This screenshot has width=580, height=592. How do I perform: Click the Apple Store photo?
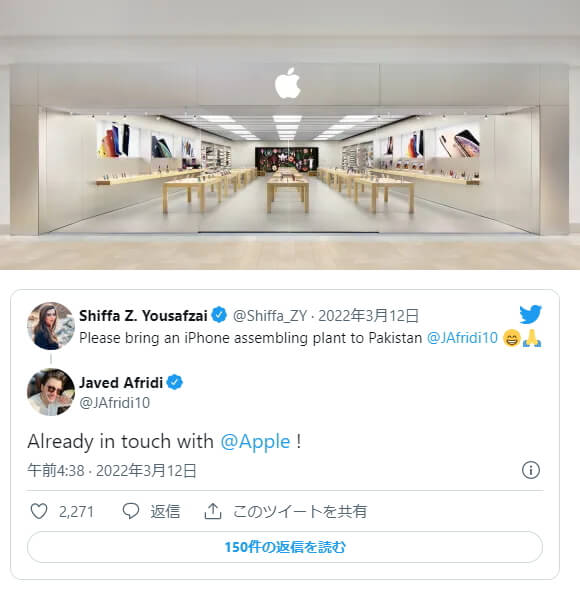[x=290, y=135]
